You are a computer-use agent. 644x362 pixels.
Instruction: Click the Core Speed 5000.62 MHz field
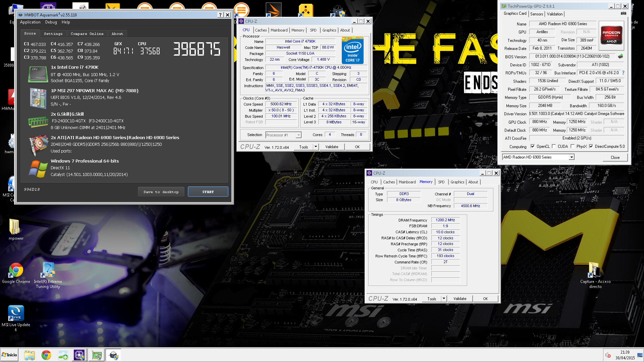pyautogui.click(x=281, y=104)
